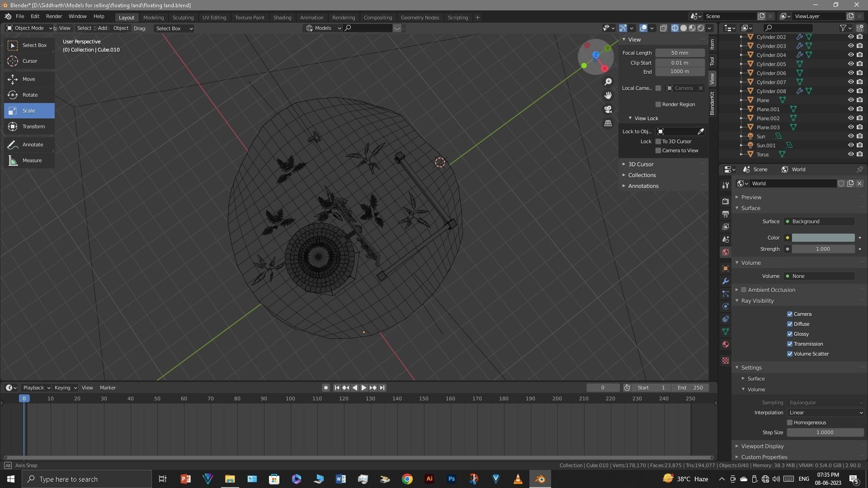This screenshot has width=868, height=488.
Task: Hide Torus in the outliner
Action: [x=850, y=155]
